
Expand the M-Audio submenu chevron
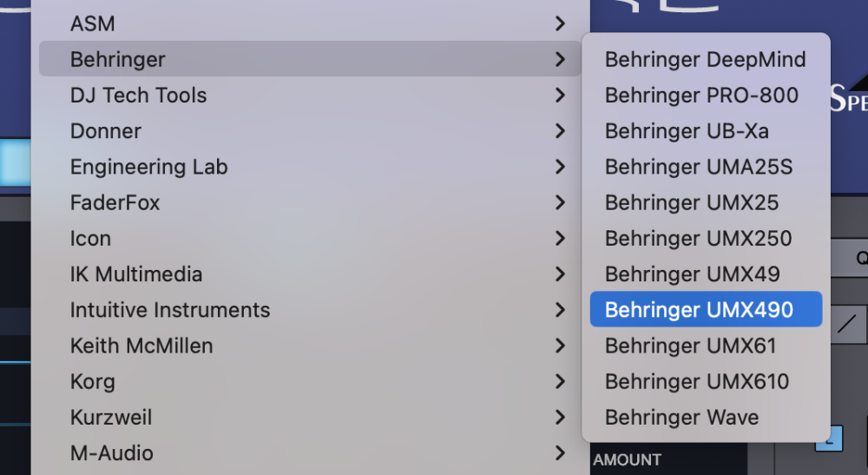[561, 453]
